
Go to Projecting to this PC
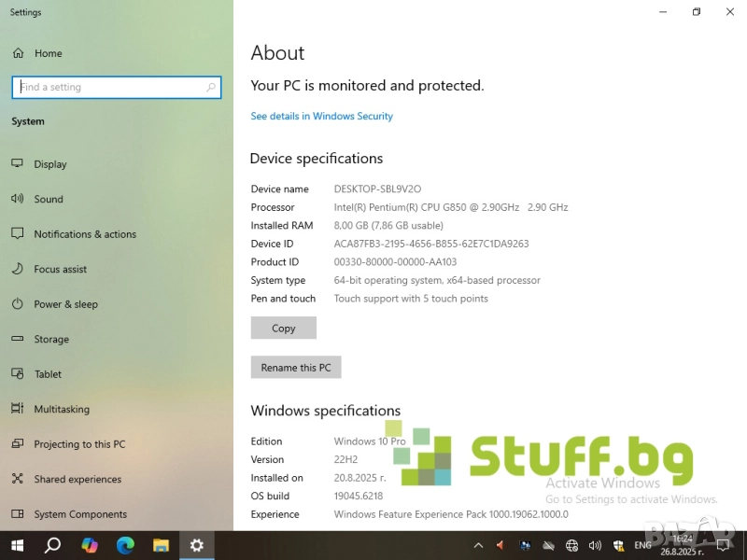click(x=79, y=444)
